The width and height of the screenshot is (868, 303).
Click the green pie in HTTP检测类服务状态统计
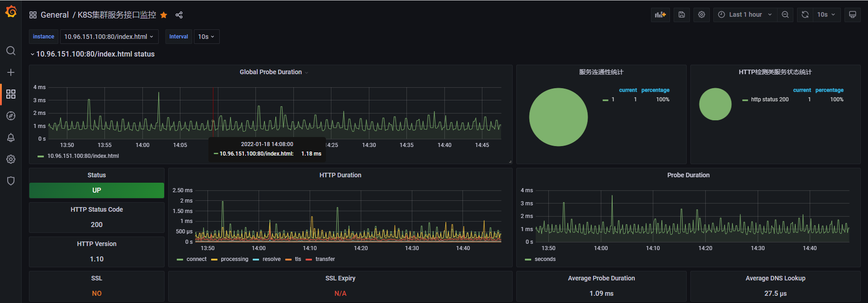(715, 104)
